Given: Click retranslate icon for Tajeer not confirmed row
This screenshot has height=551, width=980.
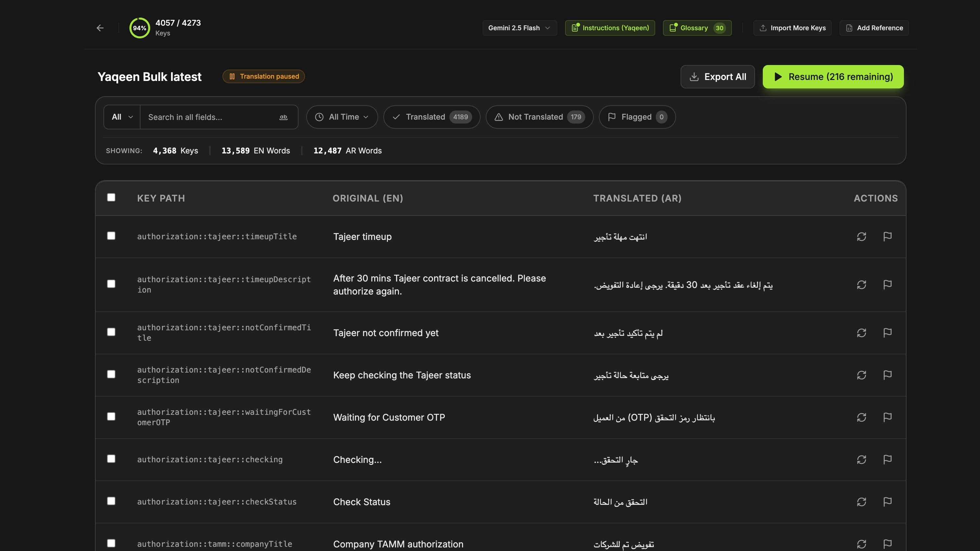Looking at the screenshot, I should click(861, 333).
